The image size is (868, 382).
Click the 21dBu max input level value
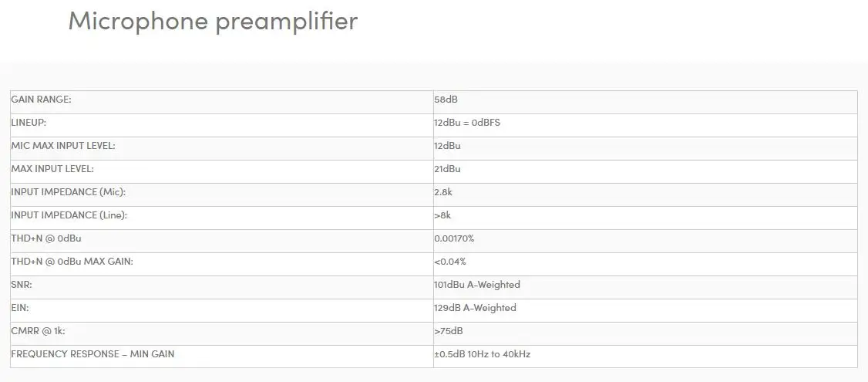click(x=447, y=169)
